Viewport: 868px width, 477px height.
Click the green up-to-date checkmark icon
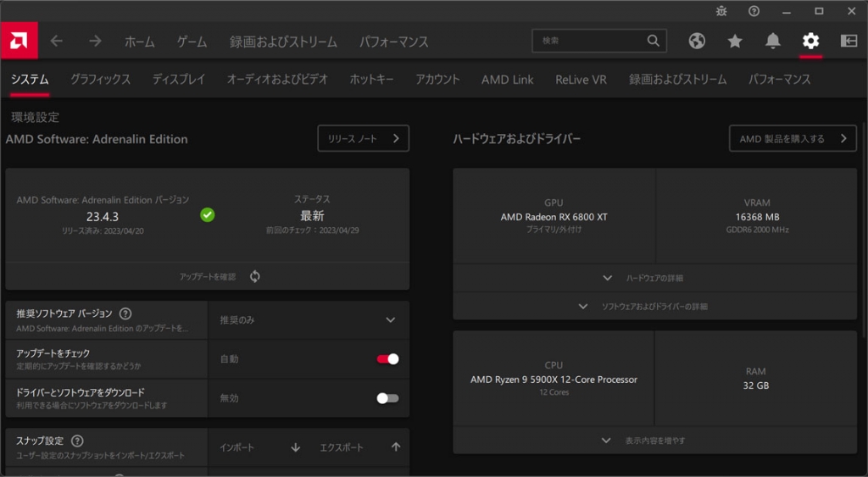tap(208, 214)
